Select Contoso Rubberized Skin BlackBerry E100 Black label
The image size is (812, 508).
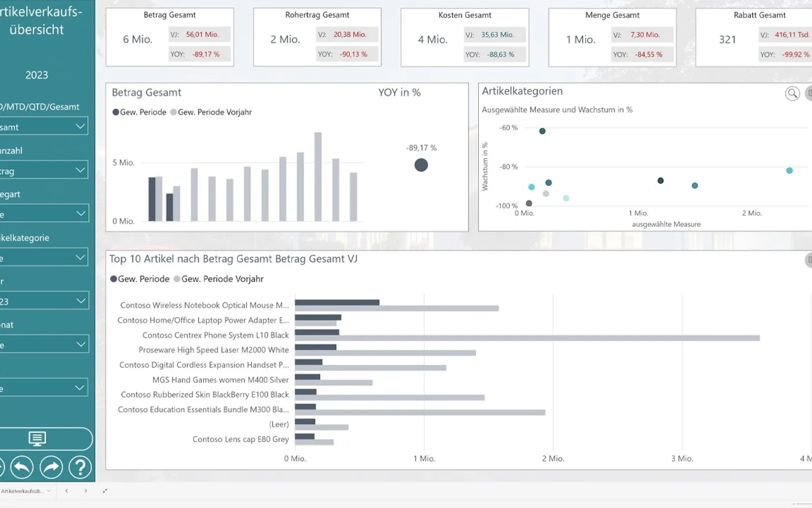pos(205,395)
